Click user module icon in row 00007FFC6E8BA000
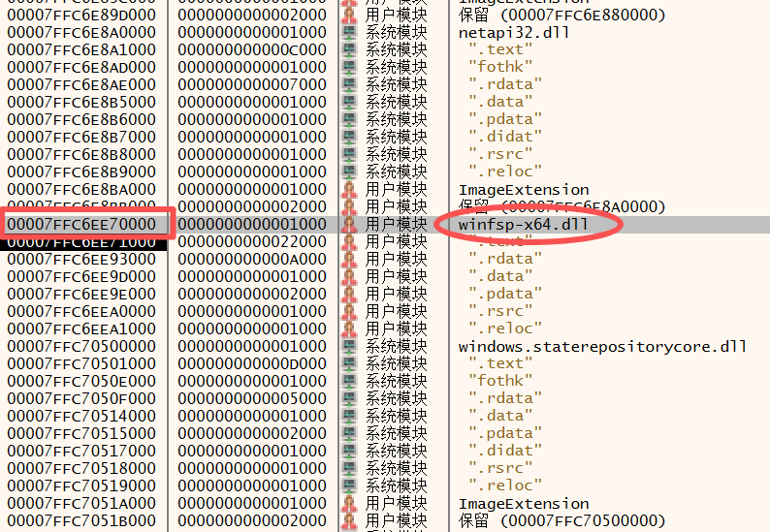 click(349, 189)
